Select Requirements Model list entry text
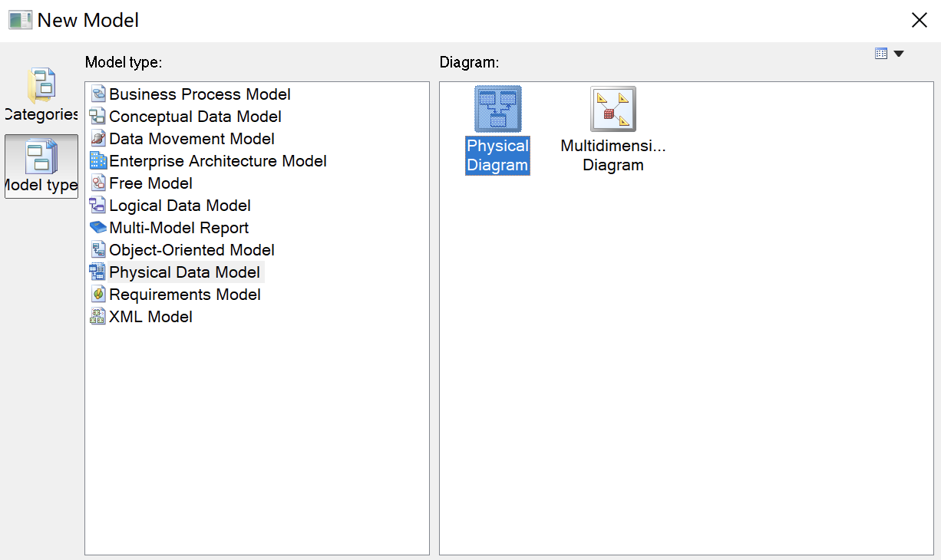Viewport: 941px width, 560px height. click(x=184, y=295)
